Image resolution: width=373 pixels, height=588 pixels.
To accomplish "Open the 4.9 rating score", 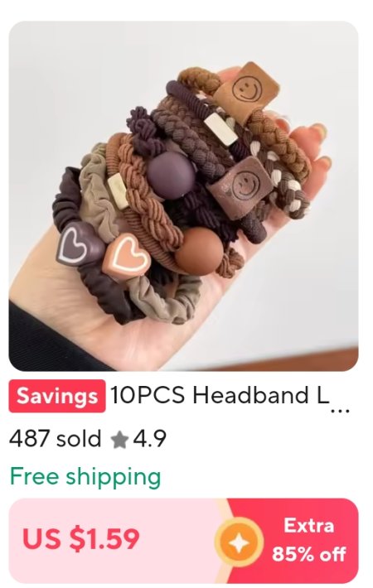I will click(x=149, y=438).
